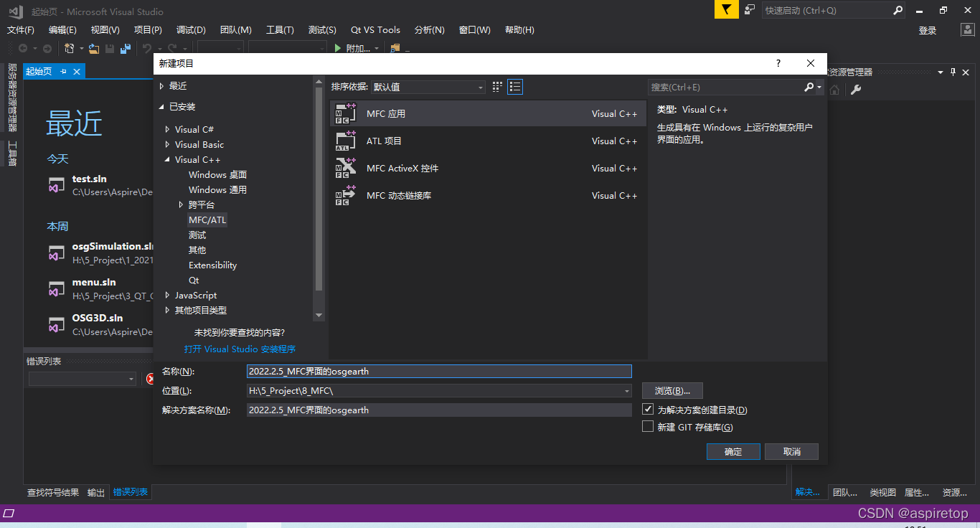The width and height of the screenshot is (980, 528).
Task: Switch to the 查找符号结果 tab
Action: pyautogui.click(x=53, y=493)
